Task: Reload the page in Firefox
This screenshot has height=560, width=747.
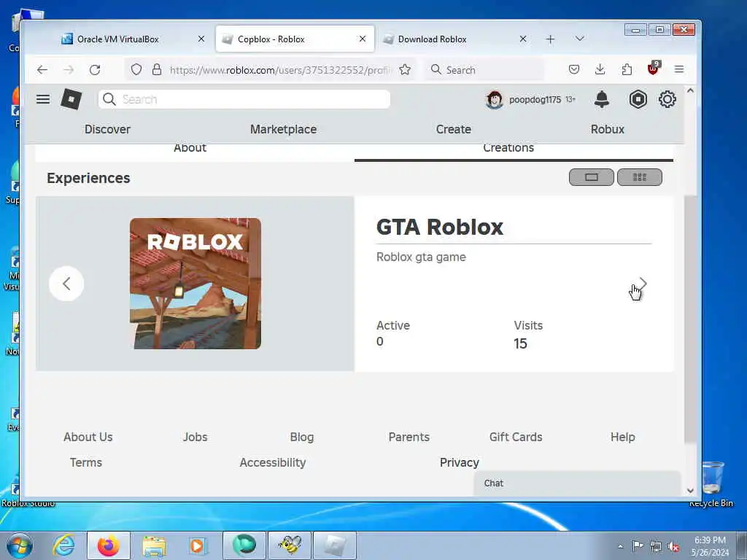Action: [x=95, y=70]
